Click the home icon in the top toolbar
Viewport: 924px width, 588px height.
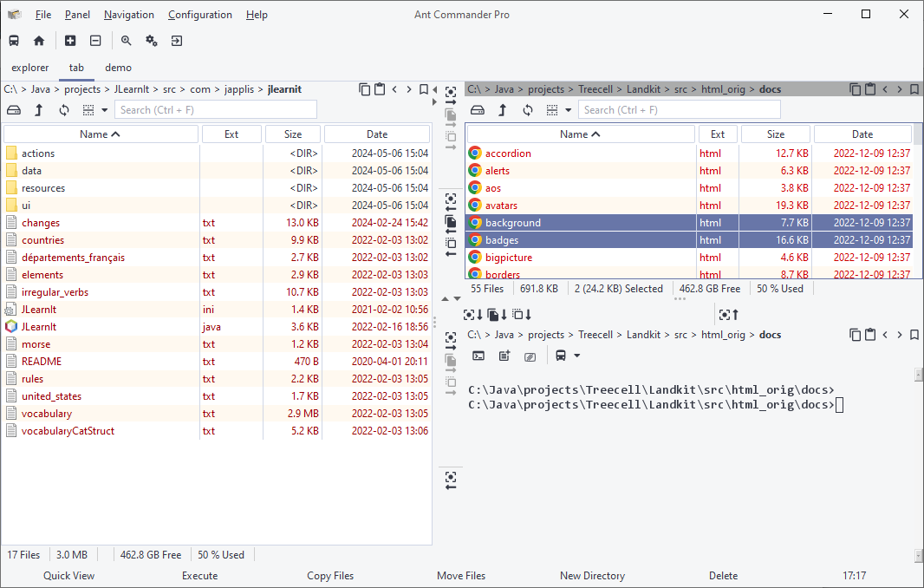tap(39, 41)
